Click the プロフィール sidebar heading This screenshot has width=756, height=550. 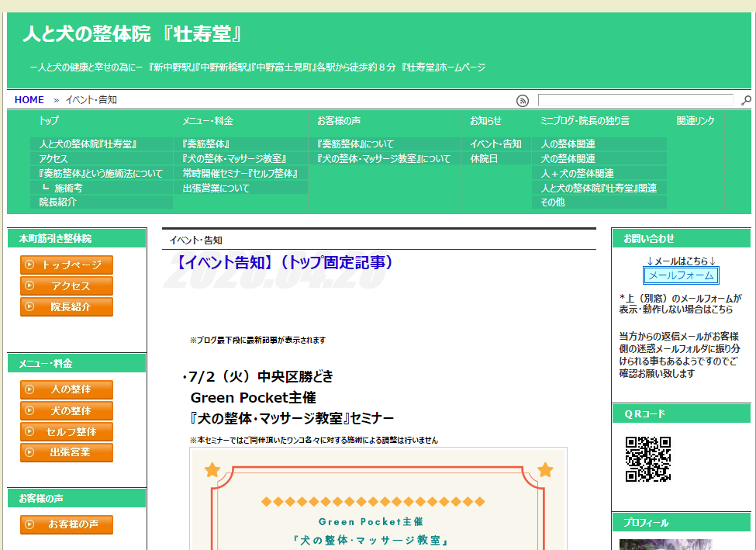pyautogui.click(x=646, y=523)
